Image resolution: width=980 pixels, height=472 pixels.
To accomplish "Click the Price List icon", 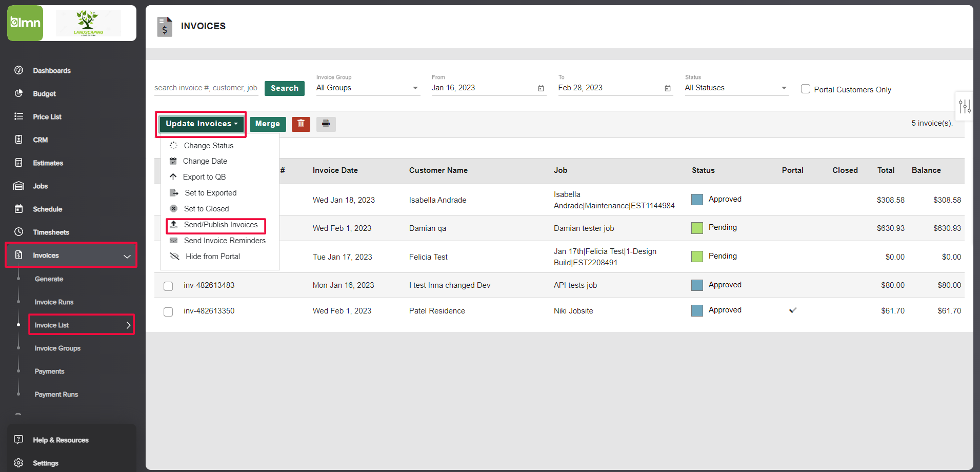I will (x=19, y=116).
